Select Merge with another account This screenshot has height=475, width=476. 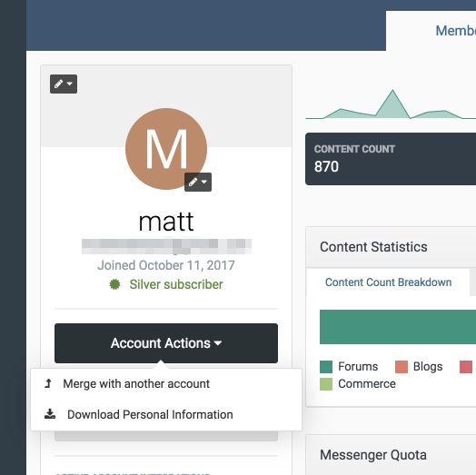[136, 384]
